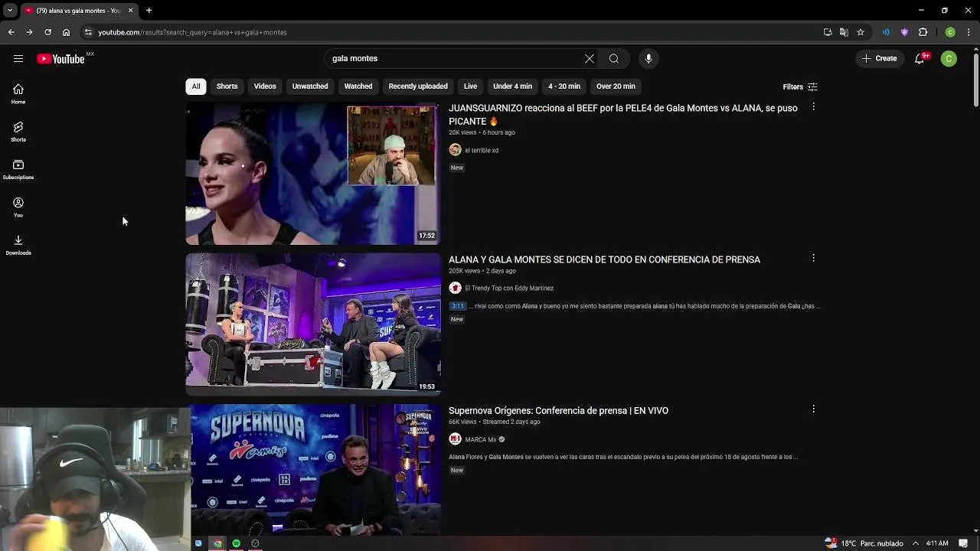Open more options for ALANA Y GALA video

pyautogui.click(x=813, y=259)
